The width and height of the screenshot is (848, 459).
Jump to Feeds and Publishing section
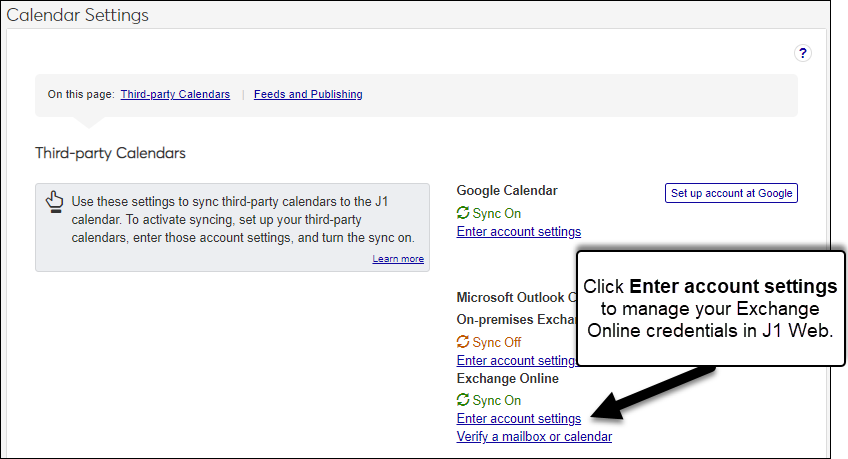[308, 95]
